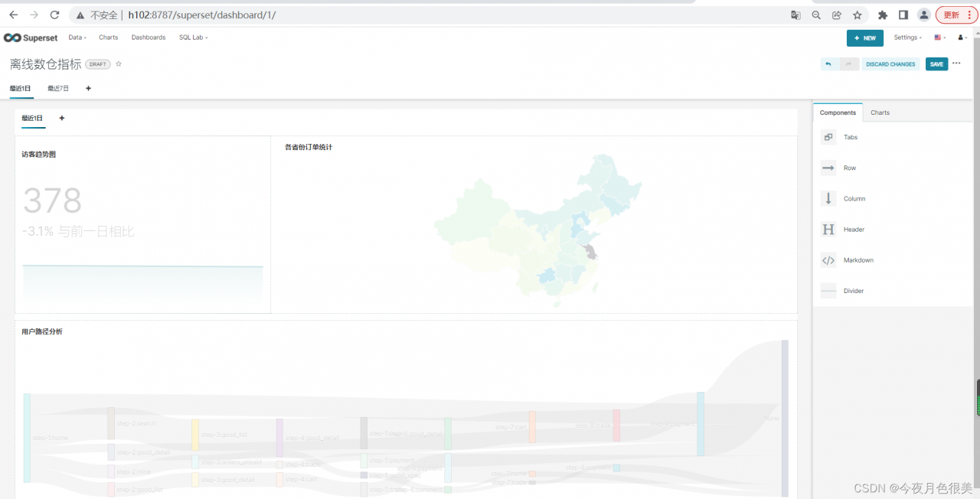980x499 pixels.
Task: Switch to the Charts panel tab
Action: [x=880, y=113]
